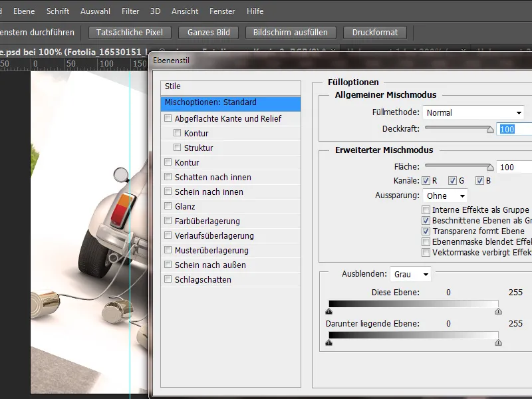Viewport: 532px width, 399px height.
Task: Uncheck the G channel checkbox
Action: tap(452, 181)
